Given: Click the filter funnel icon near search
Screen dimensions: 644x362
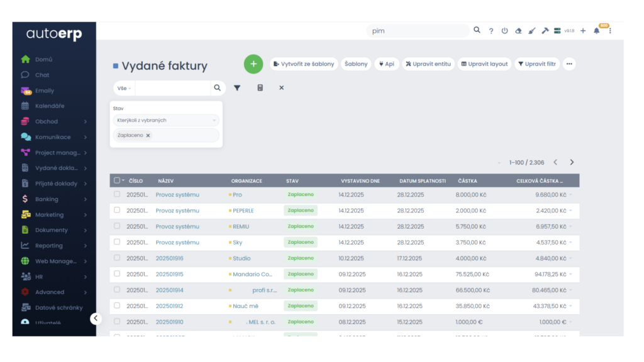Looking at the screenshot, I should 237,88.
